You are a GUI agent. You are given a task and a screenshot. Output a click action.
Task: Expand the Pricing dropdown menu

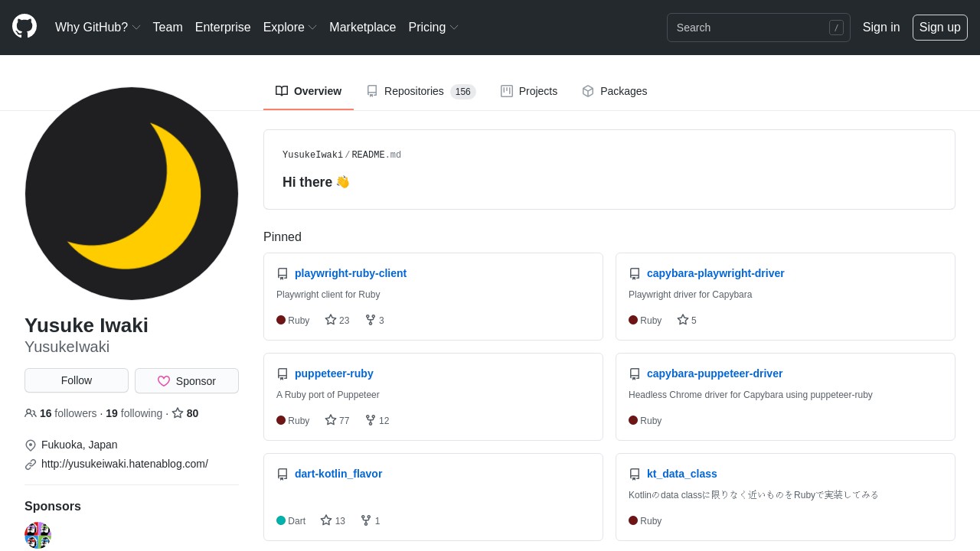[433, 28]
